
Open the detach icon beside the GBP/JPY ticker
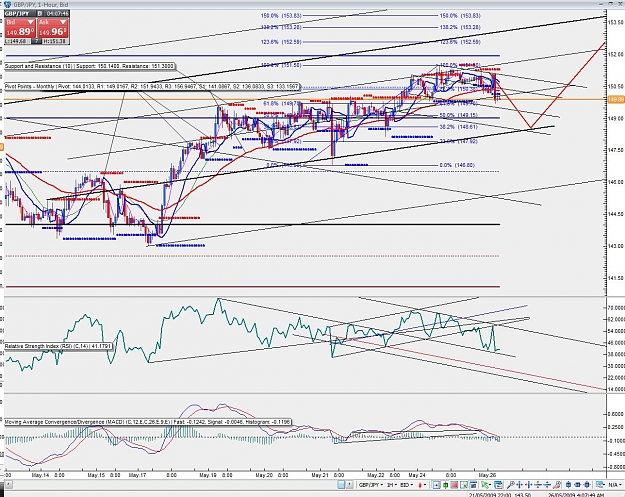[40, 14]
